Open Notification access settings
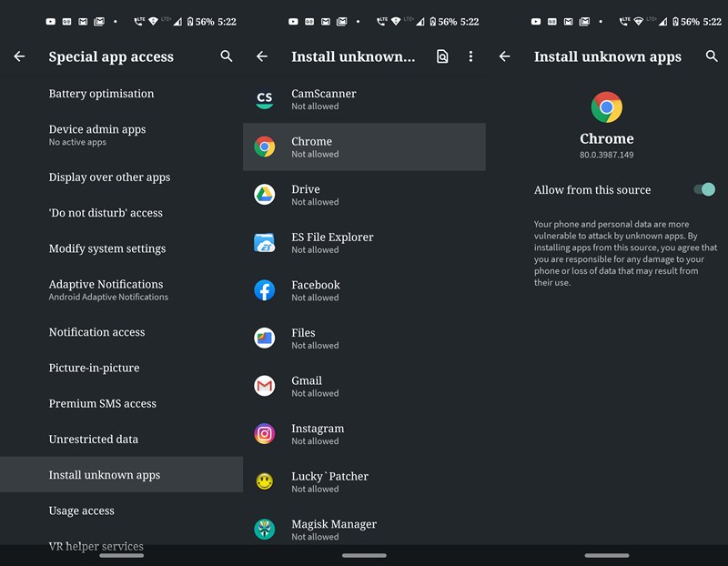 tap(96, 332)
